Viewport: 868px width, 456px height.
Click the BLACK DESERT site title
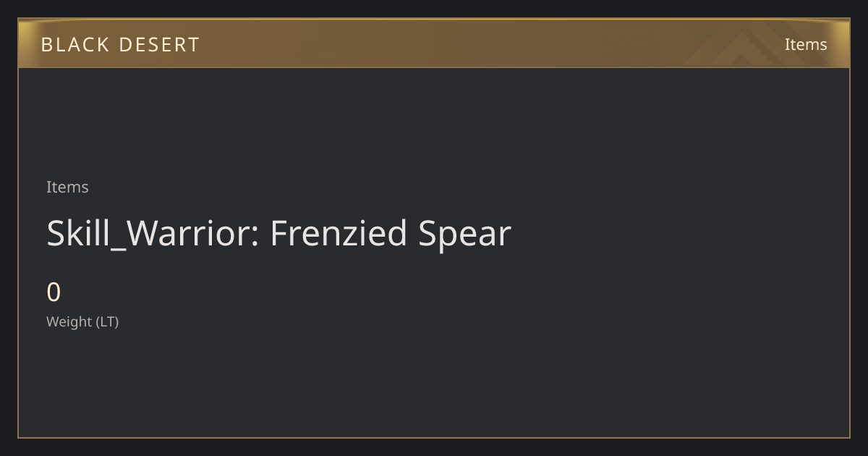[120, 44]
